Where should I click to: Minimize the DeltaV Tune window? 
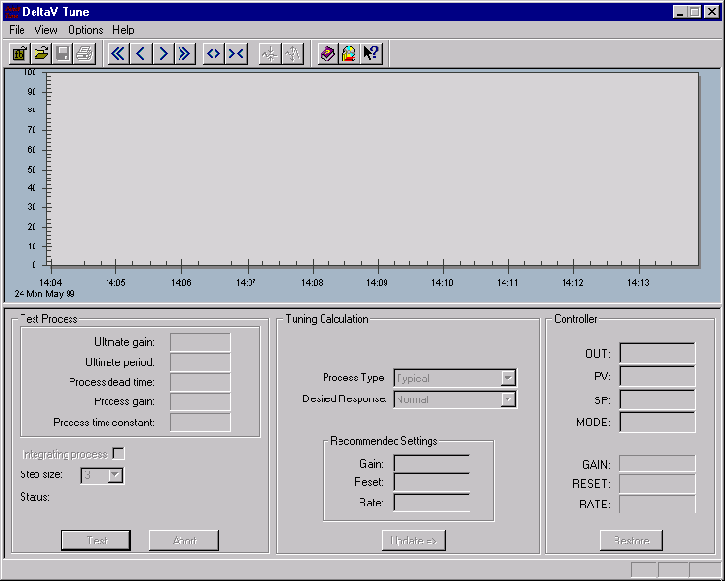click(680, 12)
